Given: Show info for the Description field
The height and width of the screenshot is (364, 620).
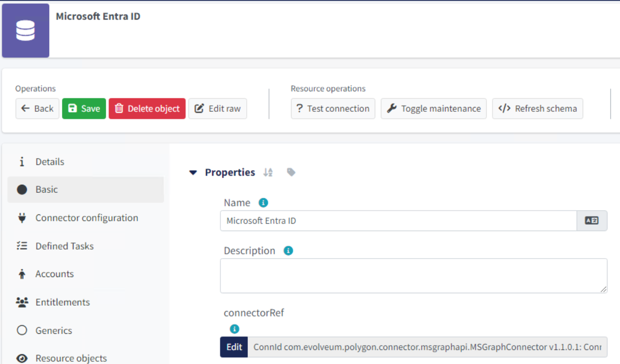Looking at the screenshot, I should click(288, 251).
